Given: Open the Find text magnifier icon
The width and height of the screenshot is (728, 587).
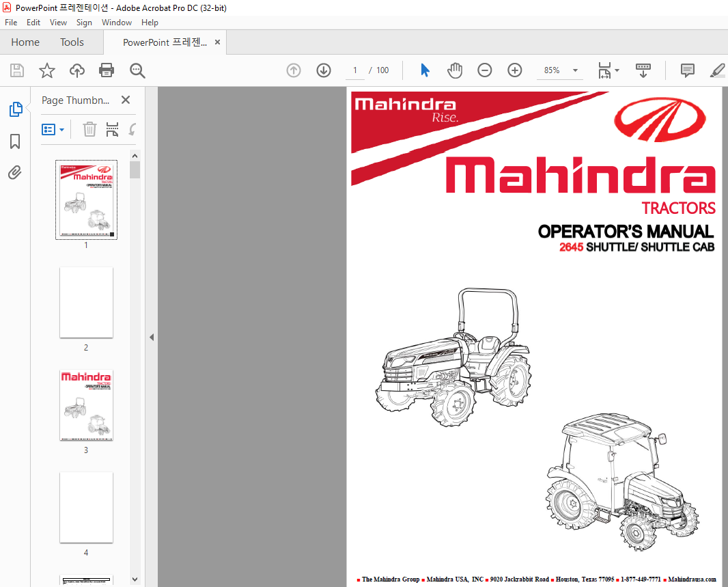Looking at the screenshot, I should point(137,70).
